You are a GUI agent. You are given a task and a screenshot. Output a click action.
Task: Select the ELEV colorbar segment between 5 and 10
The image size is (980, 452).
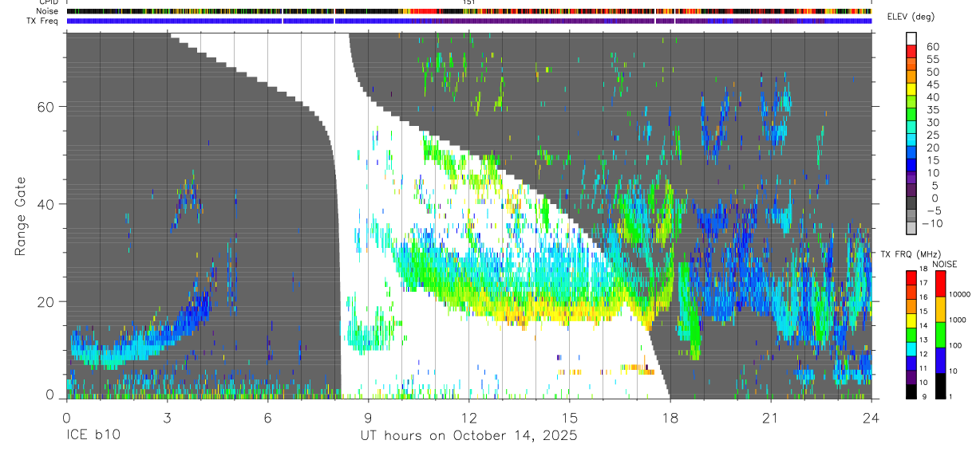911,178
